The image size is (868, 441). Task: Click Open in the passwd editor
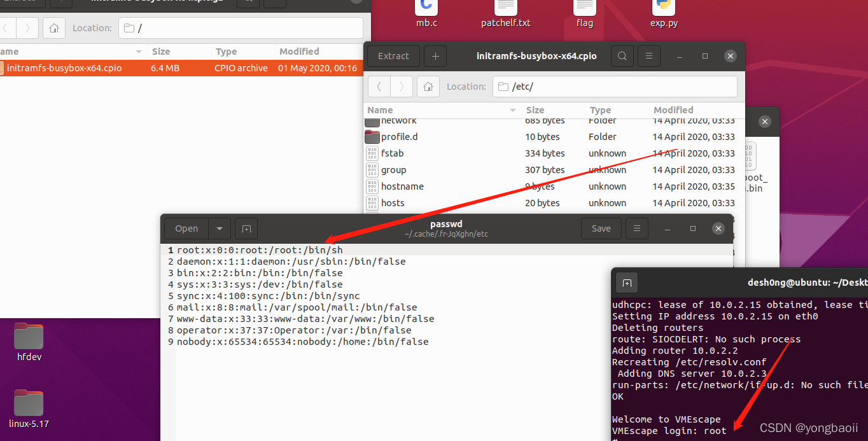point(186,228)
